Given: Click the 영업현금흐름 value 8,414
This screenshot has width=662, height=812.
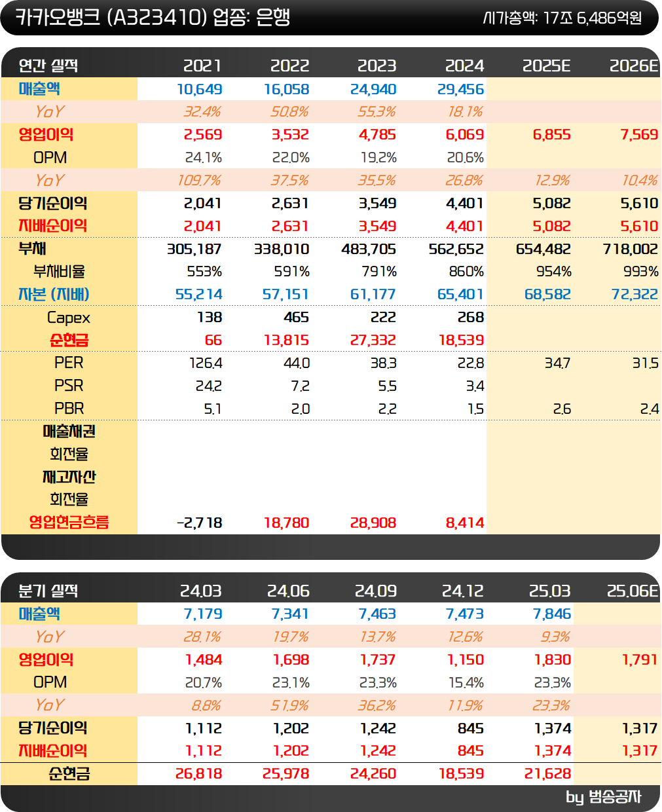Looking at the screenshot, I should click(465, 523).
